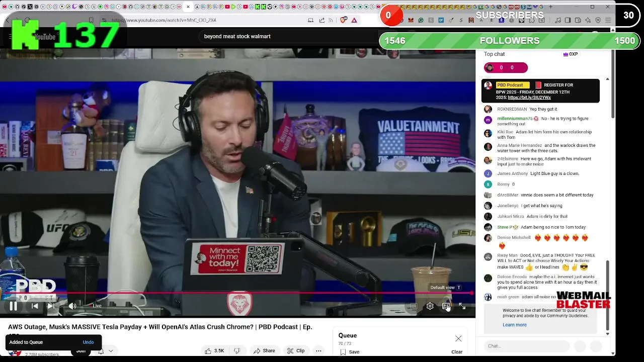Click the PBD Podcast pinned message author
The image size is (644, 362).
click(x=510, y=85)
